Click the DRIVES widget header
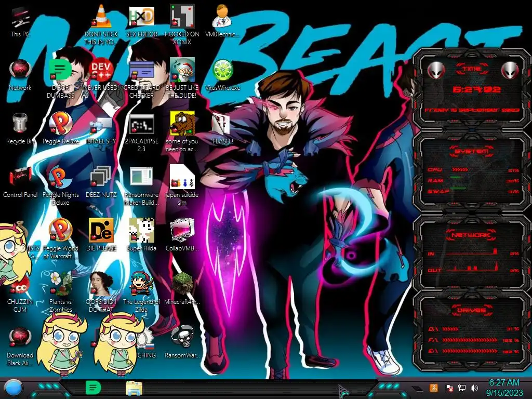 pos(471,310)
